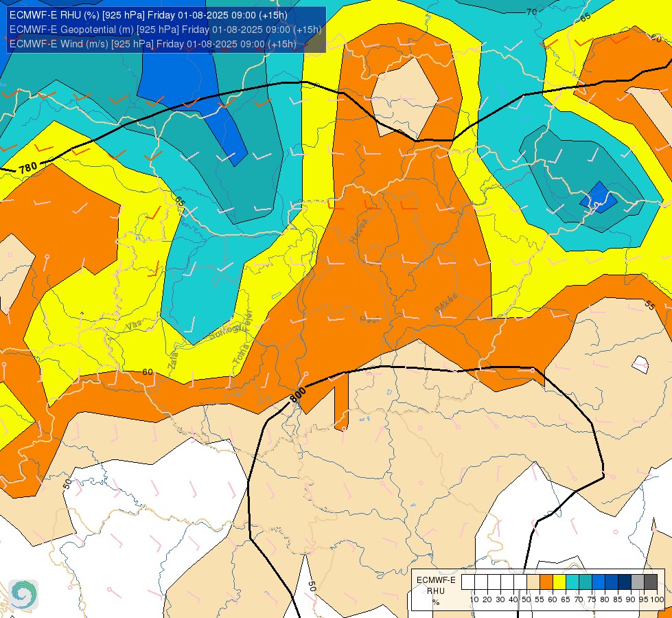Click the '20' tick label in the legend
The image size is (672, 618).
click(487, 599)
